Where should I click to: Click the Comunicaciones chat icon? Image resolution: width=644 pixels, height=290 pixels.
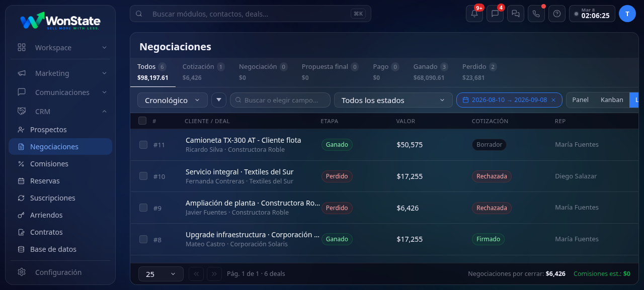coord(22,92)
